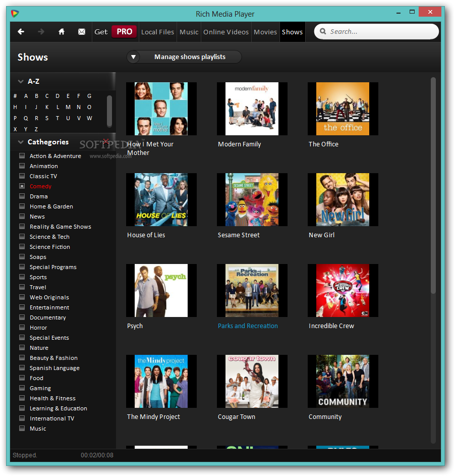Filter shows by letter S
Screen dimensions: 455x476
pos(47,119)
